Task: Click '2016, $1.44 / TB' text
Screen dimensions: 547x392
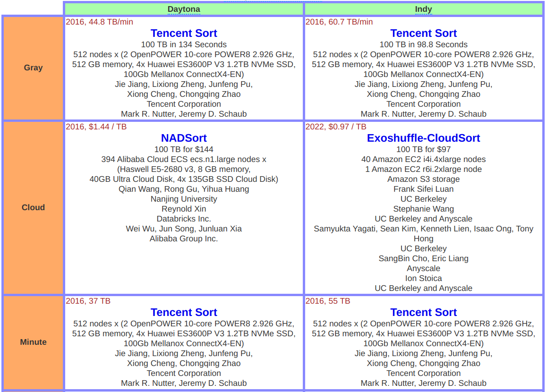Action: pyautogui.click(x=96, y=127)
